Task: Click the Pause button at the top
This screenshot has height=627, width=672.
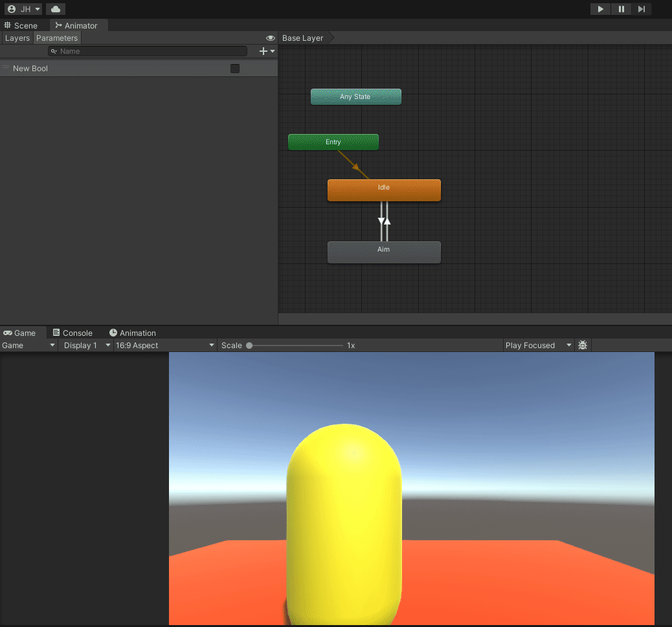Action: click(621, 9)
